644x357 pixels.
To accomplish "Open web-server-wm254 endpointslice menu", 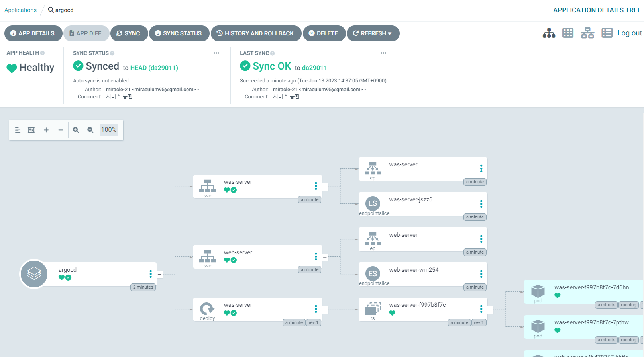I will (x=481, y=274).
